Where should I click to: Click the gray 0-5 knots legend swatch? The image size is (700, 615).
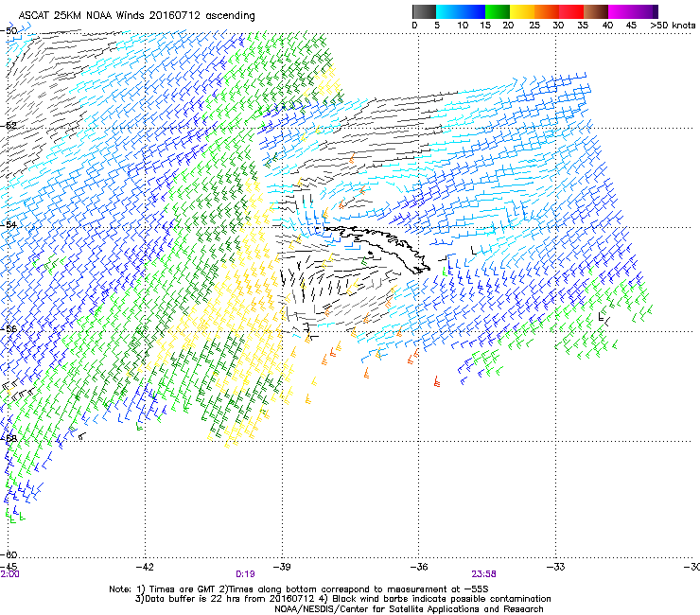[x=424, y=11]
